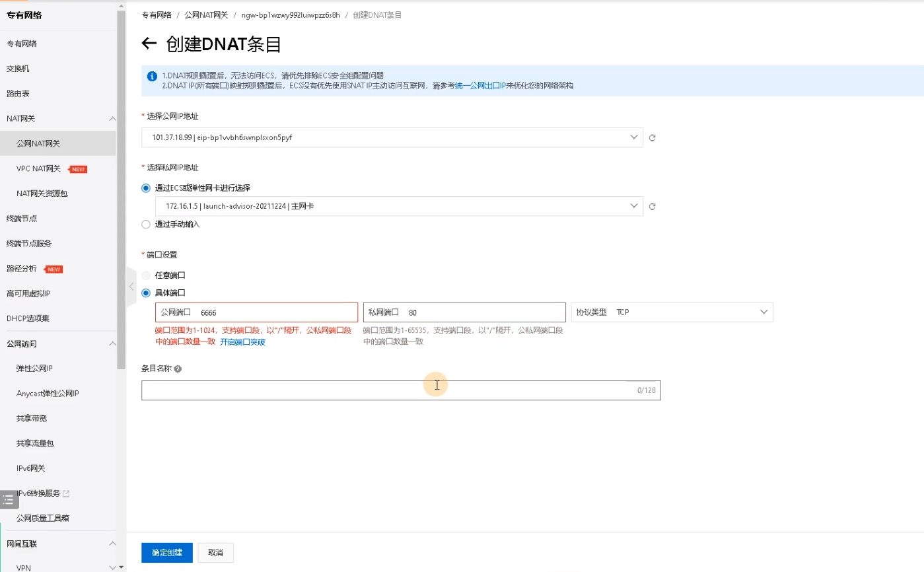Open 弹性公网IP in the sidebar
Screen dimensions: 924x572
point(34,369)
